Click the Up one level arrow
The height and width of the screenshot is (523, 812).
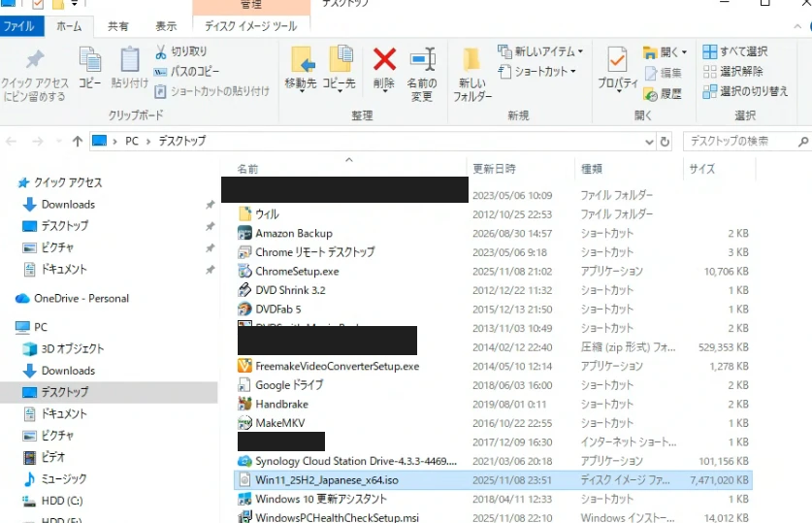[78, 141]
